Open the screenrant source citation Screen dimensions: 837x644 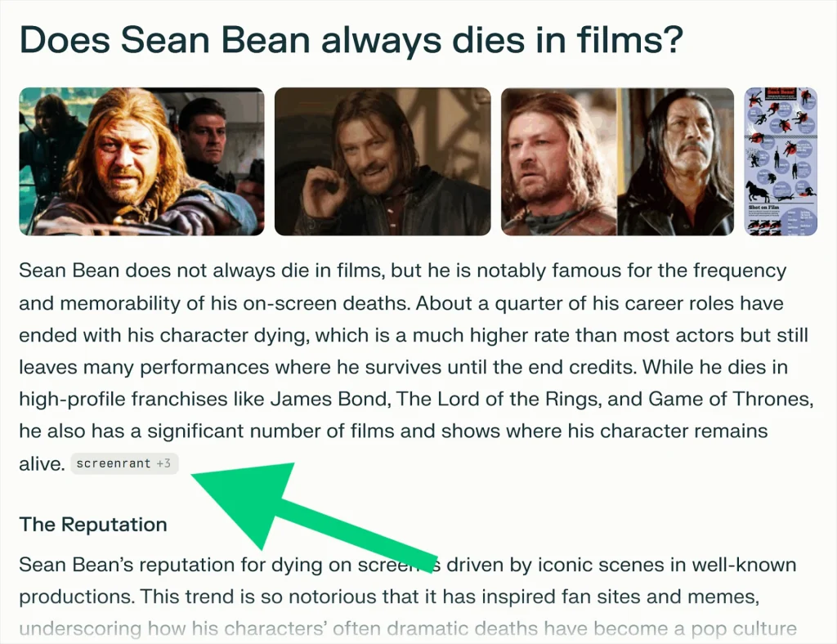(113, 464)
